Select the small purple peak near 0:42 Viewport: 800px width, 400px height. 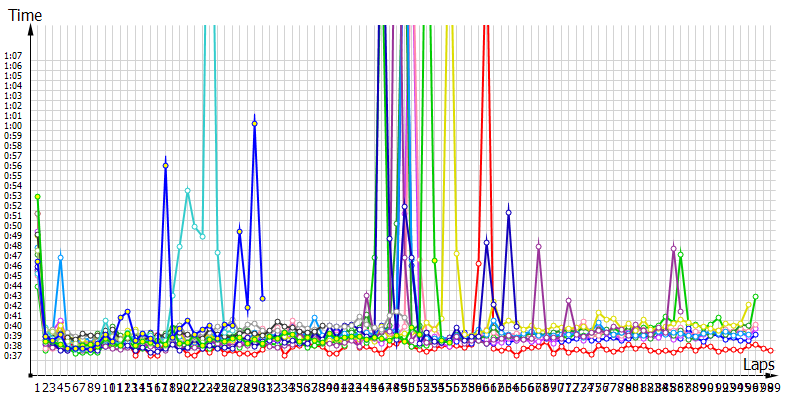pos(568,301)
